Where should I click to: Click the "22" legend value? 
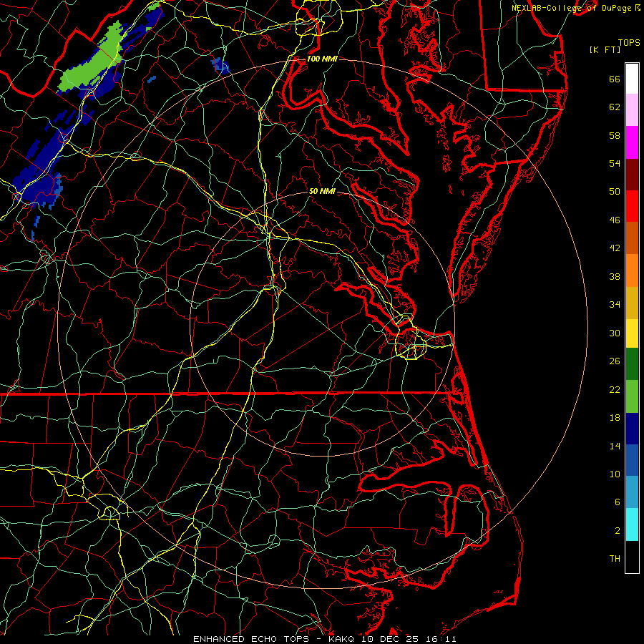(615, 390)
